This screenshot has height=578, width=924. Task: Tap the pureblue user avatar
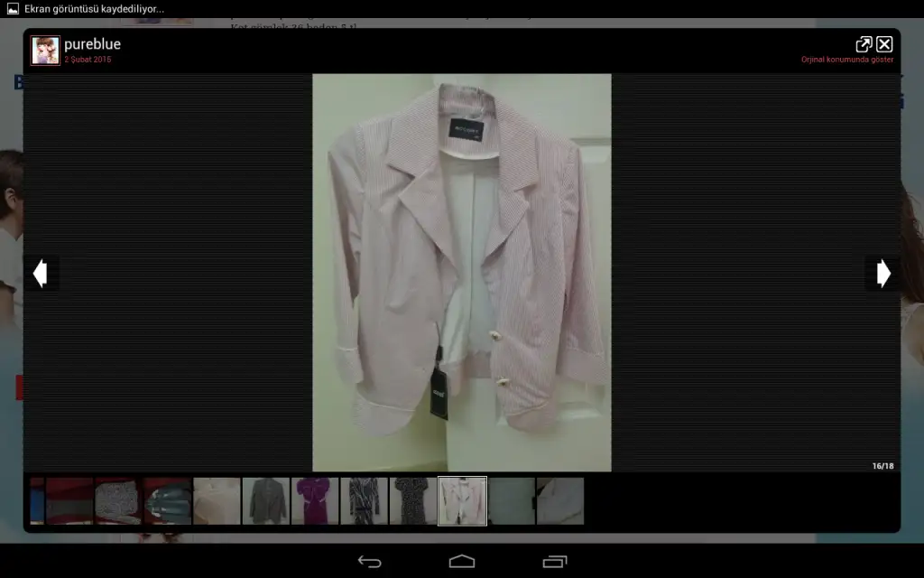pos(45,51)
